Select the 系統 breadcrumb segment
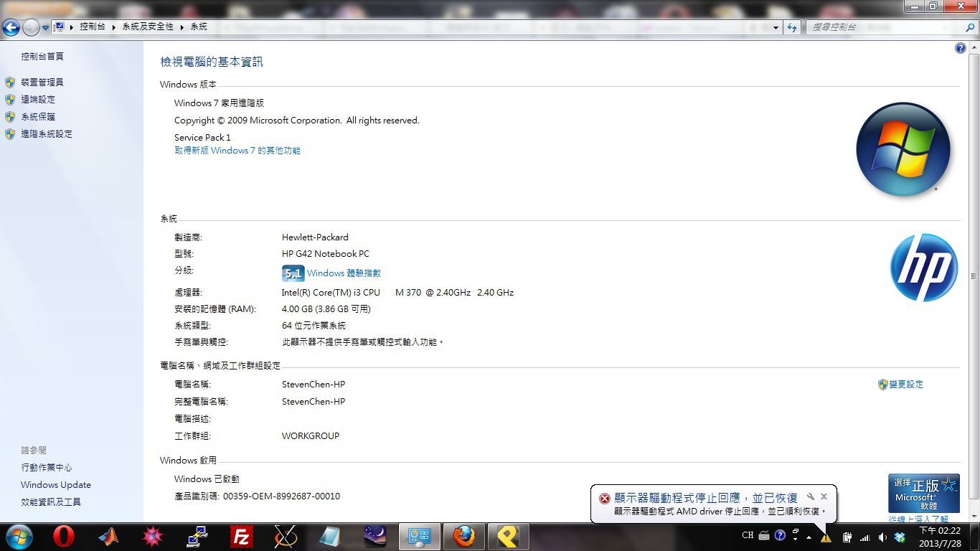This screenshot has width=980, height=551. [x=199, y=27]
